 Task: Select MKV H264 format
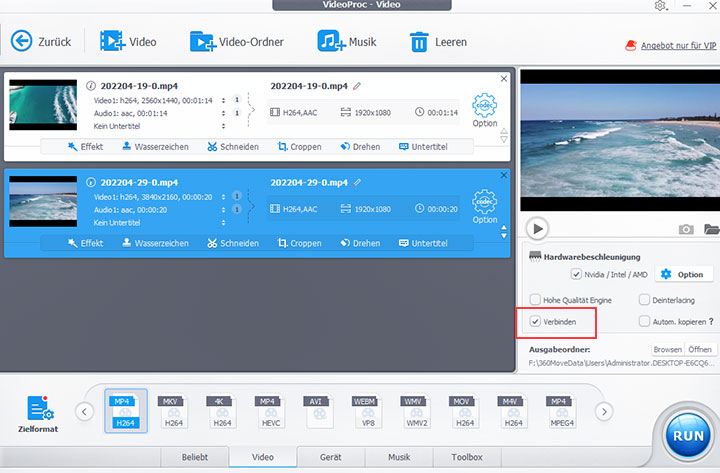pos(174,411)
